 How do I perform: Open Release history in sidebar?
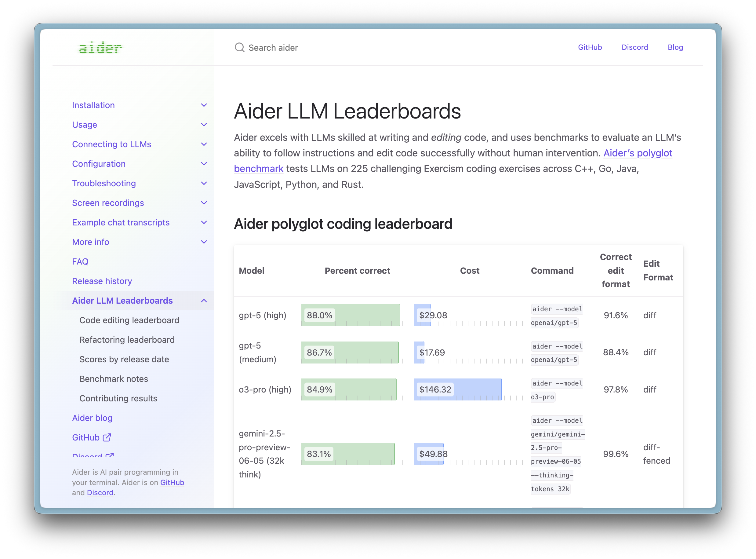(x=102, y=281)
